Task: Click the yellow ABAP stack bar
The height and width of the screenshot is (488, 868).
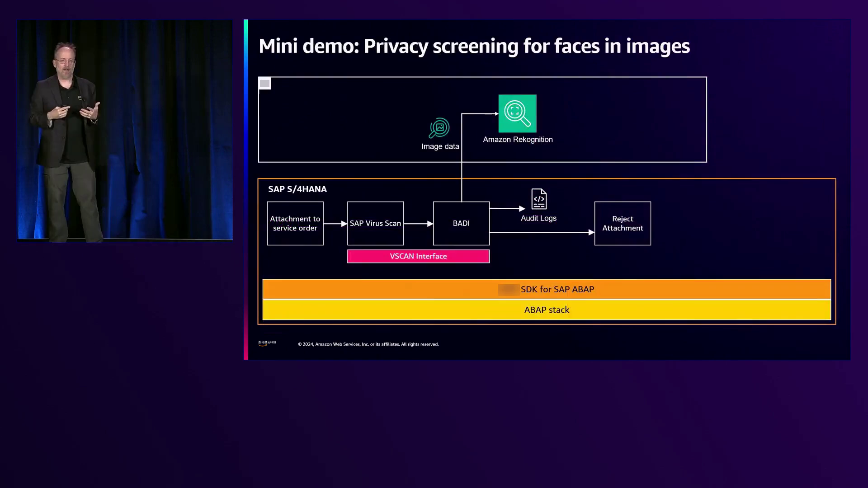Action: (547, 310)
